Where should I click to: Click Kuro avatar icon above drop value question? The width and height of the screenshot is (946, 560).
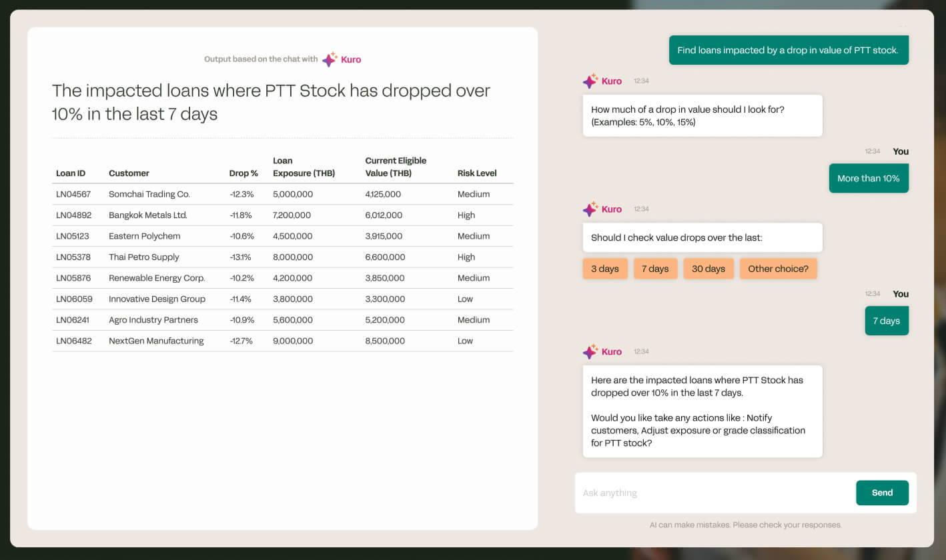[590, 81]
